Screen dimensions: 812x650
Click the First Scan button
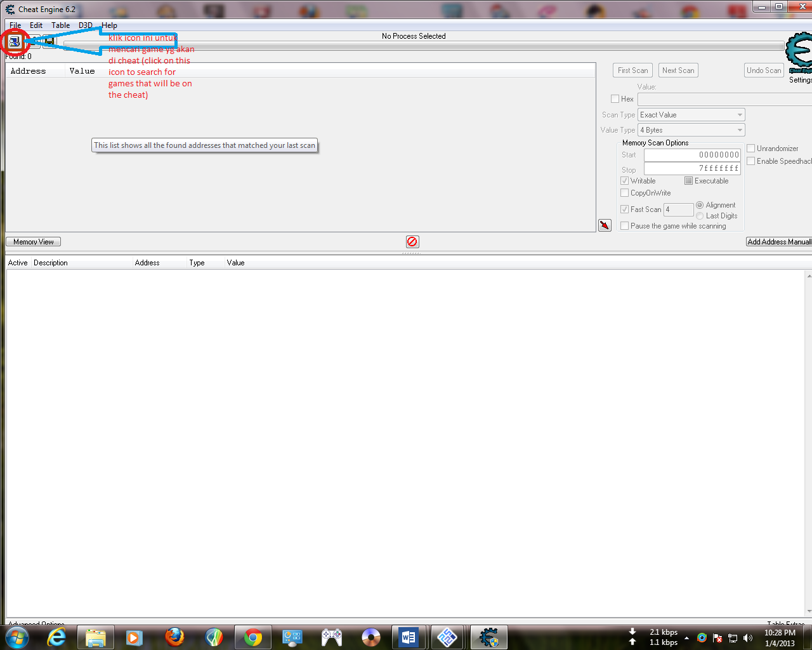click(632, 70)
